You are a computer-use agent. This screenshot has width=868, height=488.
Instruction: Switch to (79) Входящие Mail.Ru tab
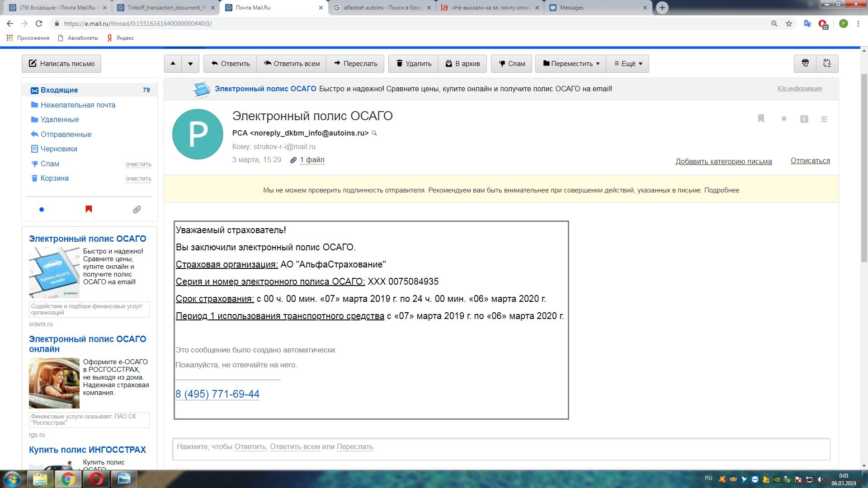click(58, 8)
